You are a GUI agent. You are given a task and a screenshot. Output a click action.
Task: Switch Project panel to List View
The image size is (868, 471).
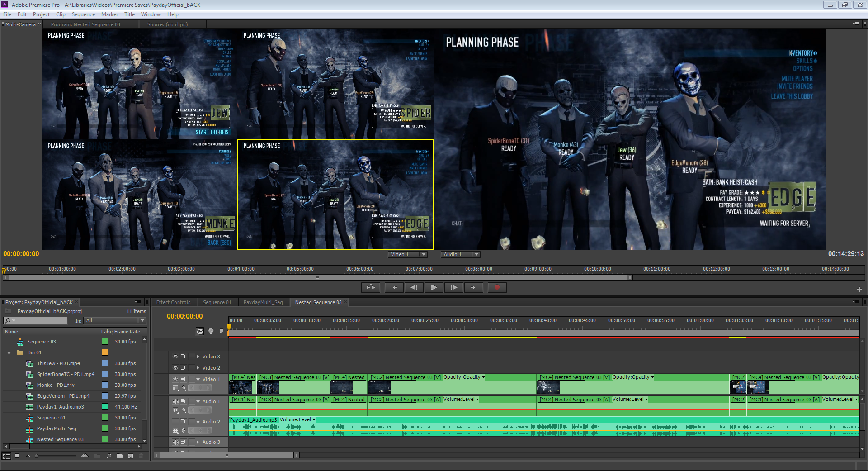pyautogui.click(x=7, y=456)
